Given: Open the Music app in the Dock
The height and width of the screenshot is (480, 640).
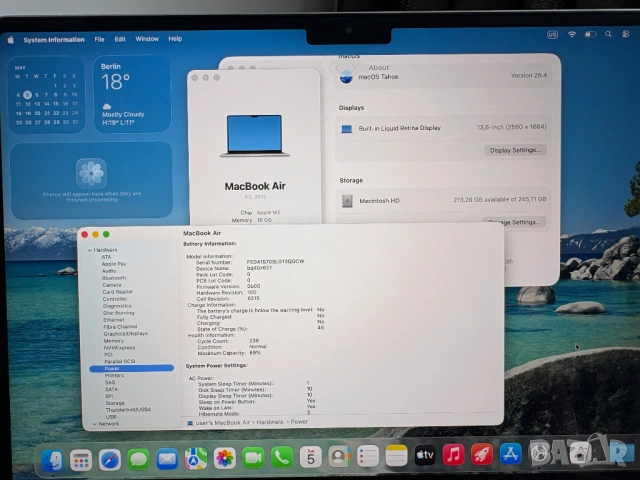Looking at the screenshot, I should (x=453, y=454).
